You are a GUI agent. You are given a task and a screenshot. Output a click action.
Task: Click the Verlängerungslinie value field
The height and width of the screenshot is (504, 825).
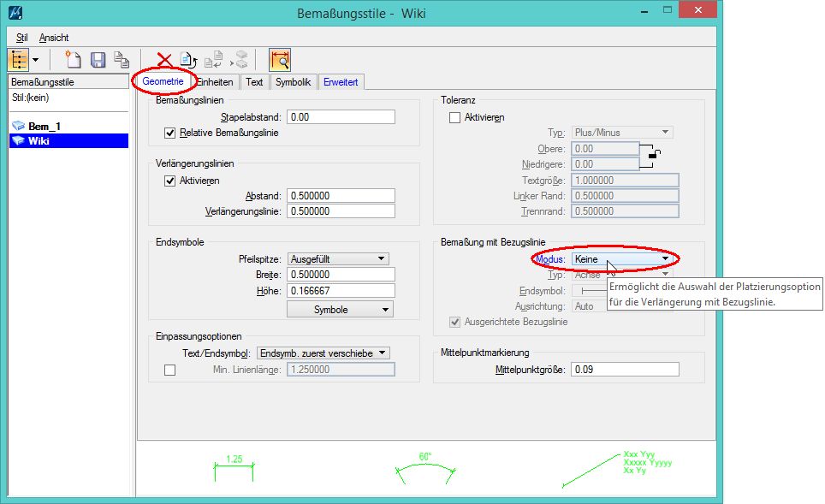pyautogui.click(x=341, y=211)
